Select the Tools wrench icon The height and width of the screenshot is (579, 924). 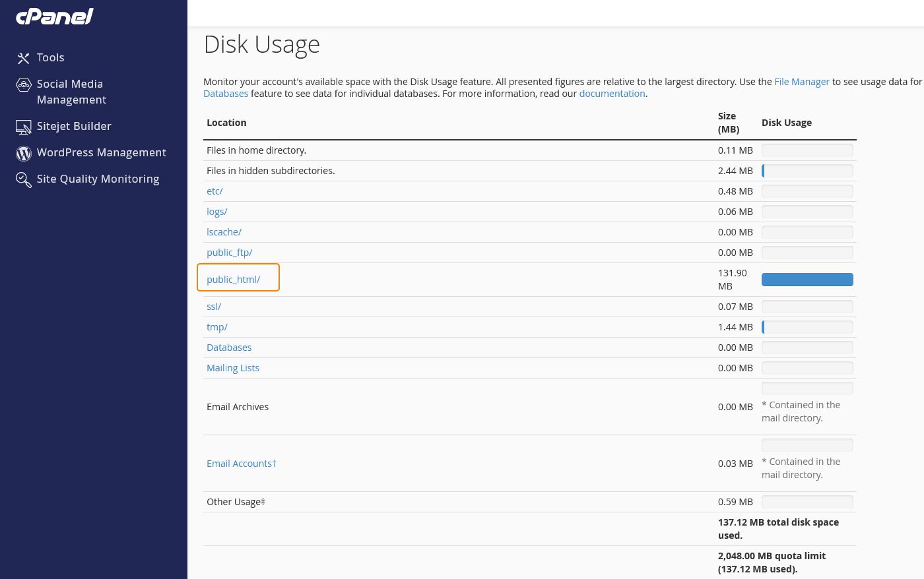point(24,57)
